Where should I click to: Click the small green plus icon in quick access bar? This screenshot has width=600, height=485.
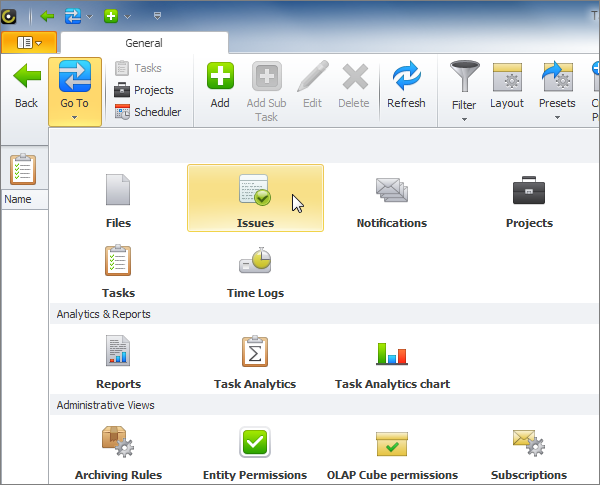pyautogui.click(x=111, y=16)
